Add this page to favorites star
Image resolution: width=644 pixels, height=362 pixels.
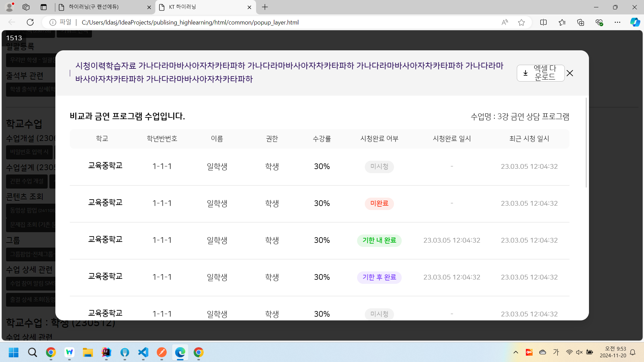pos(521,22)
